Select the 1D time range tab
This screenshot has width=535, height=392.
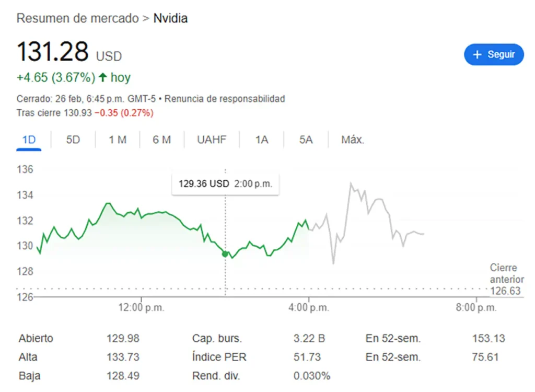pos(29,140)
